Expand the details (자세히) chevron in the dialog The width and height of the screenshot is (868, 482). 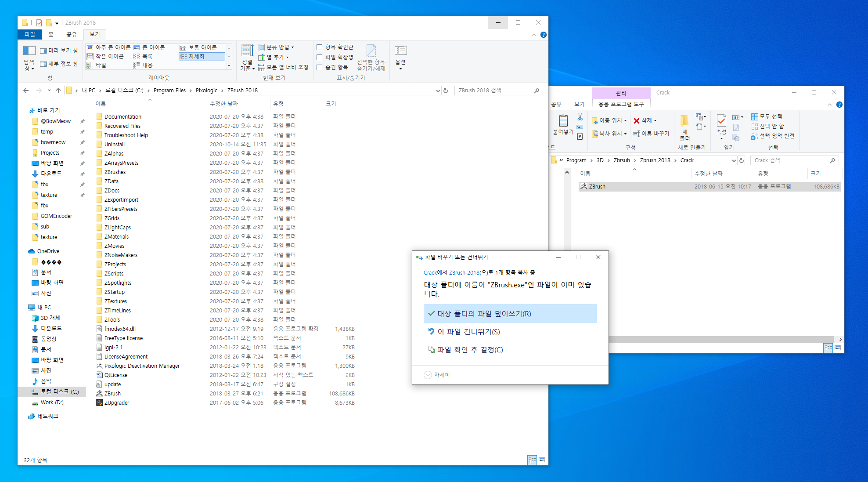pyautogui.click(x=428, y=375)
